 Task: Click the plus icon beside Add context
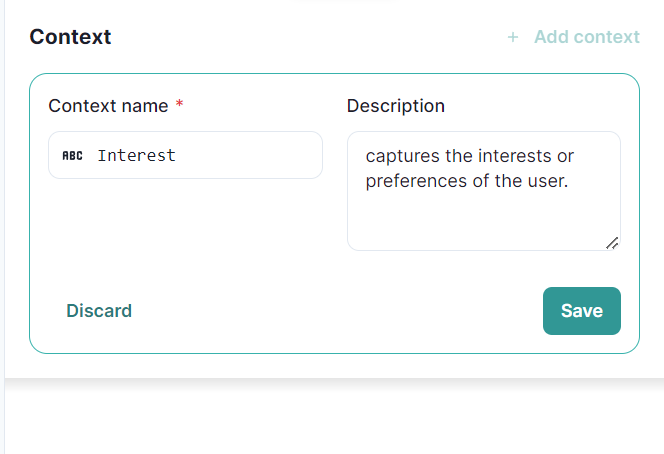(x=513, y=38)
